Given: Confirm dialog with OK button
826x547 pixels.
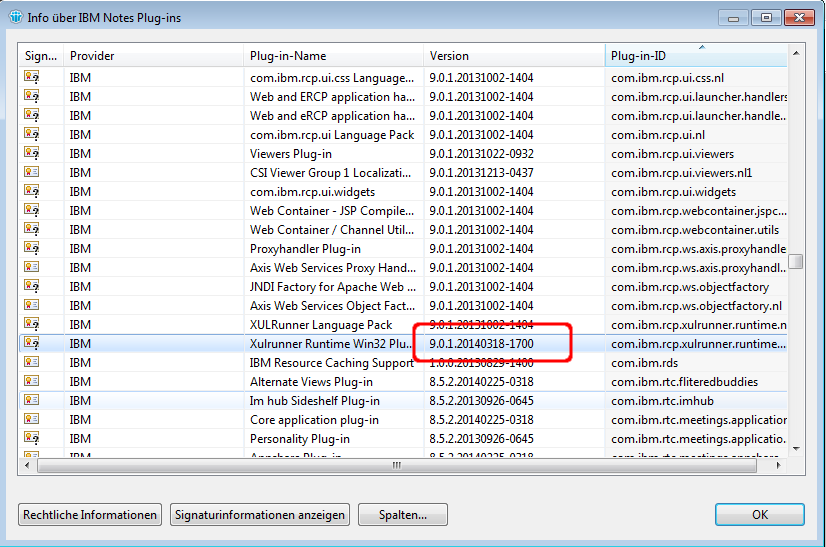Looking at the screenshot, I should click(759, 515).
